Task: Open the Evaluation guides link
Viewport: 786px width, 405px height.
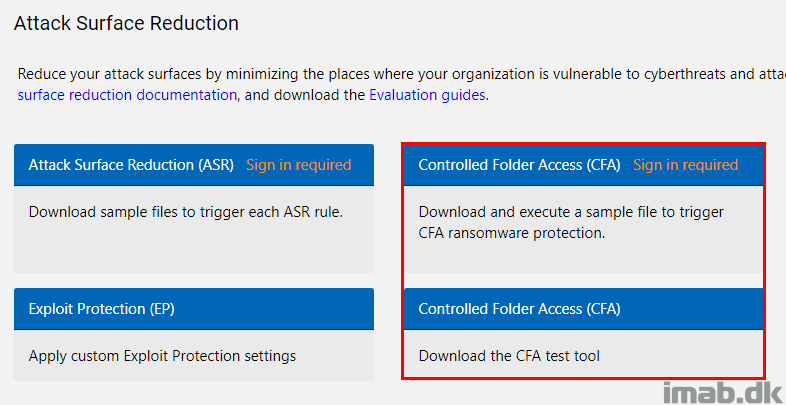Action: (x=426, y=95)
